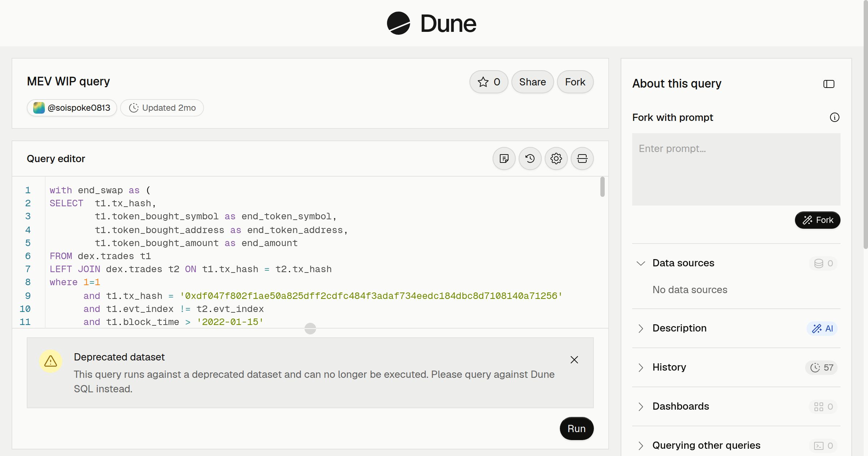Click the LEFT JOIN dex.trades line
The image size is (868, 456).
191,269
